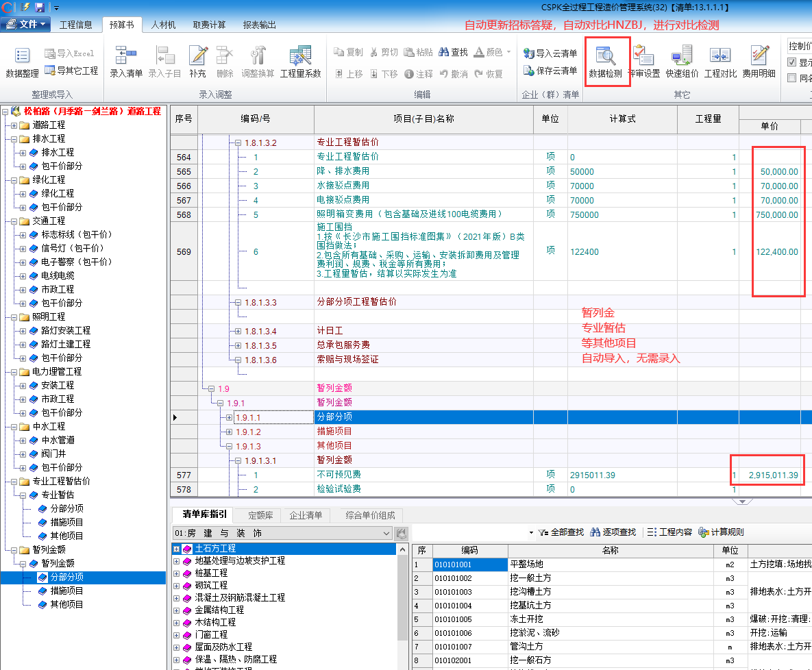This screenshot has width=812, height=670.
Task: Click the save icon in title bar
Action: [39, 8]
